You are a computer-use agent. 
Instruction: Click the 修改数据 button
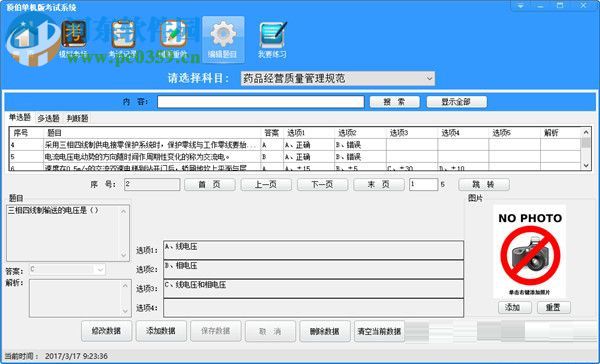[x=106, y=331]
